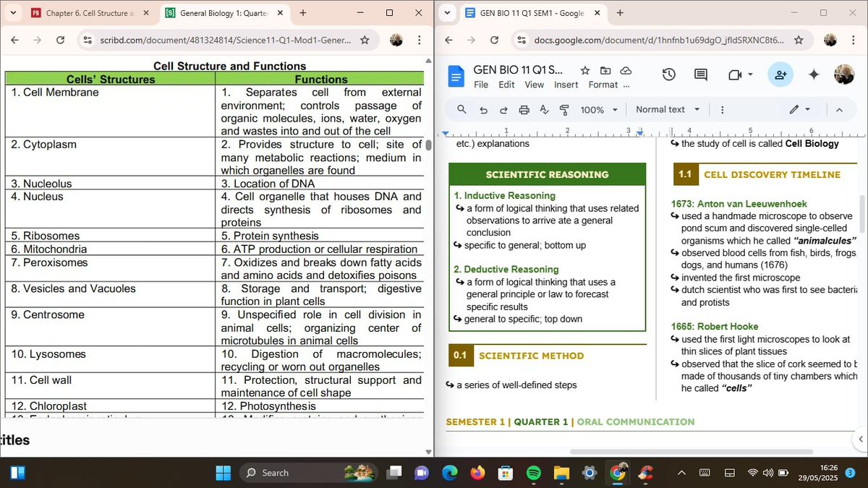868x488 pixels.
Task: Click the 'CELL DISCOVERY TIMELINE' heading
Action: [x=772, y=174]
